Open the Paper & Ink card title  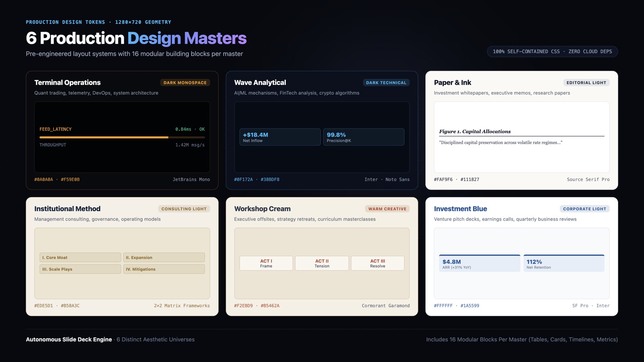click(x=452, y=82)
